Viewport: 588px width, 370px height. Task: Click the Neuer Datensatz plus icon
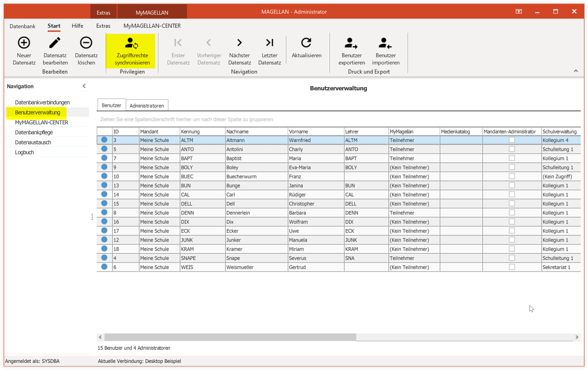(x=24, y=43)
